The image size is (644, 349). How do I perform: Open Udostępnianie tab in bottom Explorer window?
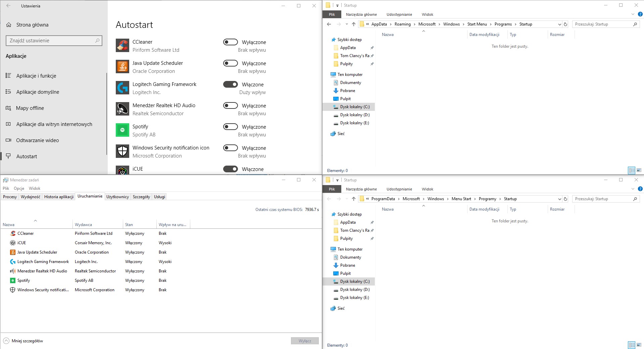(x=399, y=189)
